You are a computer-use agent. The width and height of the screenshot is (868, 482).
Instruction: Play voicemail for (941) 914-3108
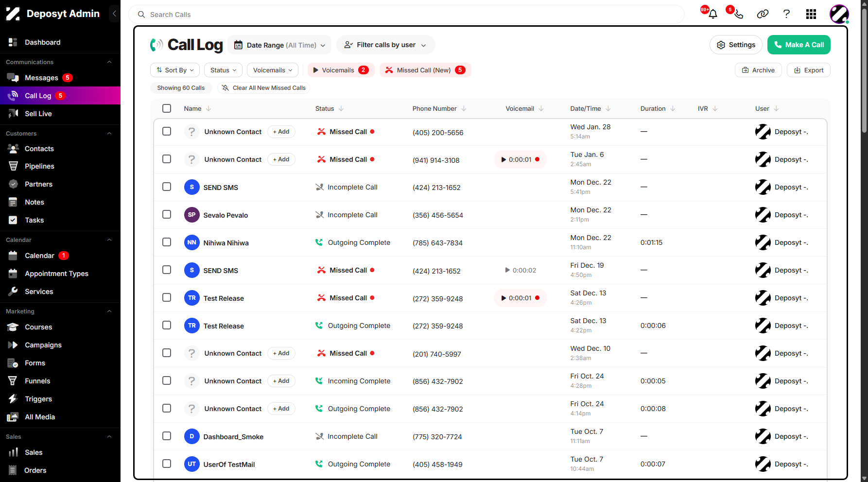(521, 159)
